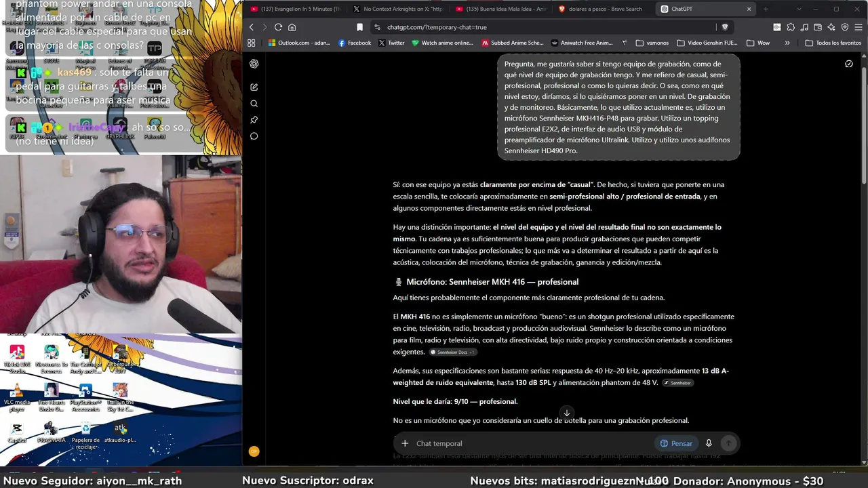The height and width of the screenshot is (488, 868).
Task: Open the media music-note control icon
Action: pyautogui.click(x=804, y=27)
